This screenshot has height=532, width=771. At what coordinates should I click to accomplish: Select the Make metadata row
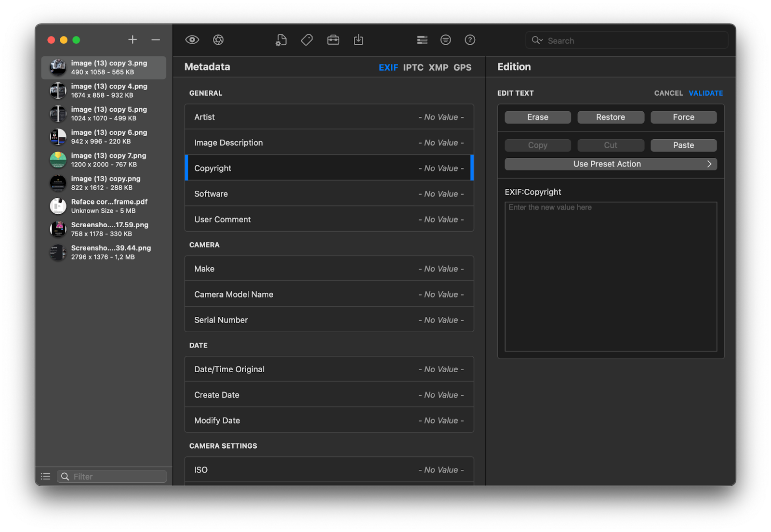click(x=329, y=269)
